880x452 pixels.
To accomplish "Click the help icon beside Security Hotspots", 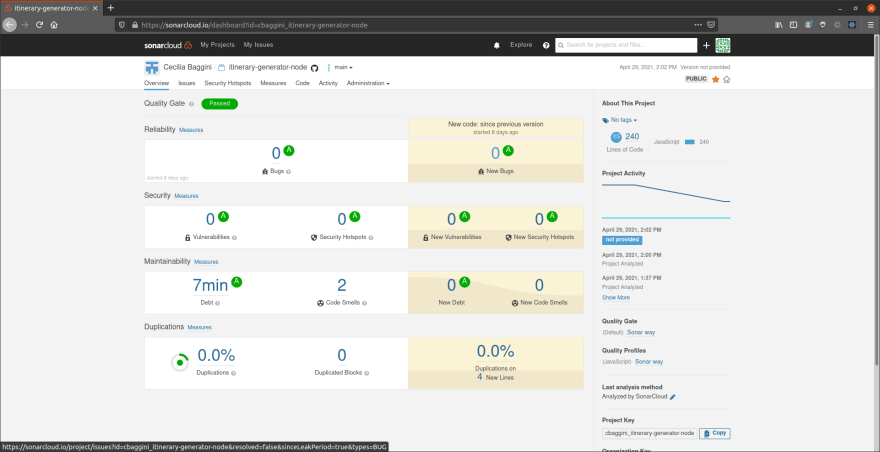I will click(371, 238).
